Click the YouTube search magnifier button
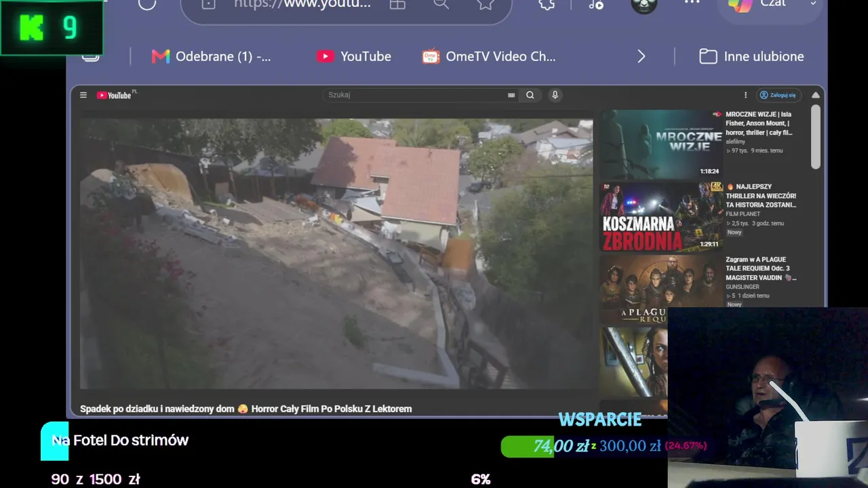868x488 pixels. point(530,96)
